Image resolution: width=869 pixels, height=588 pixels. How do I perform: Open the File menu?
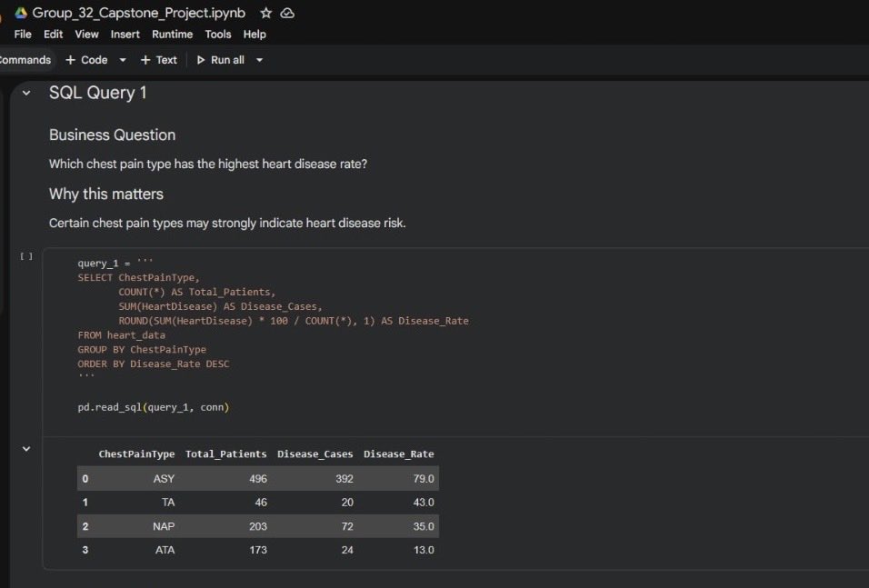(x=23, y=35)
